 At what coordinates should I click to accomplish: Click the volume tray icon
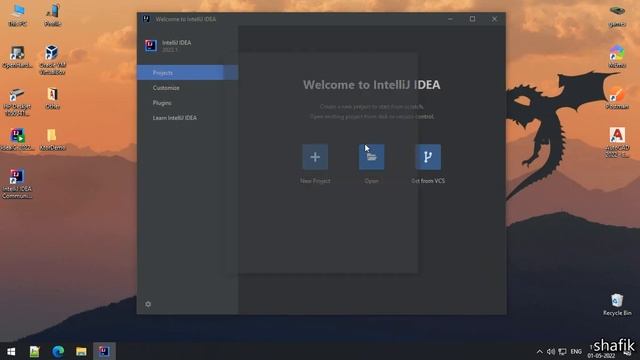(551, 351)
